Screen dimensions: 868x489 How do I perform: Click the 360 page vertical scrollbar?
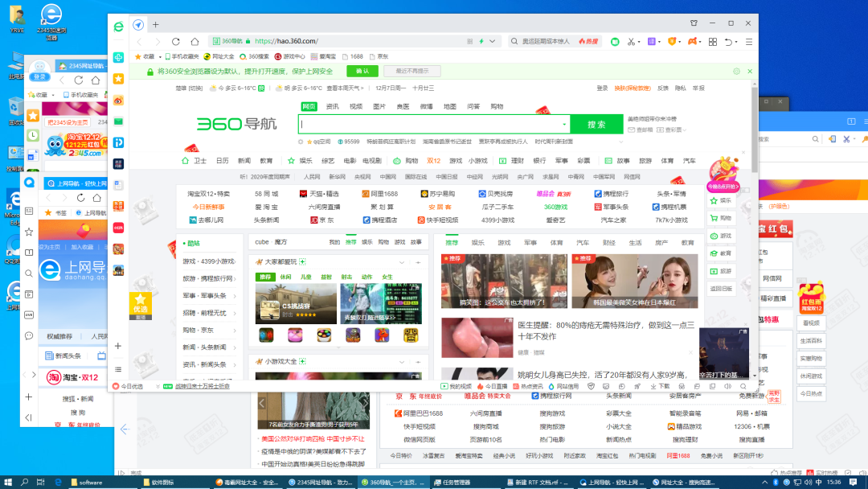coord(755,129)
